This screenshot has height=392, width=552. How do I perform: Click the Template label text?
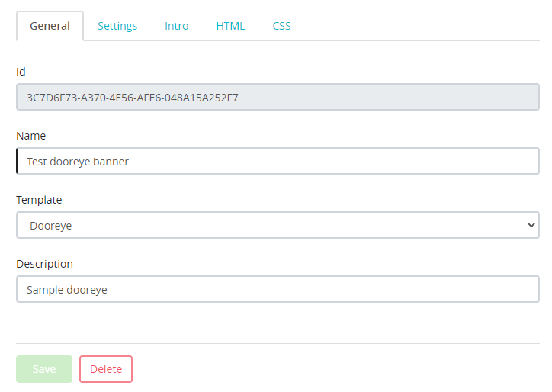(x=39, y=200)
